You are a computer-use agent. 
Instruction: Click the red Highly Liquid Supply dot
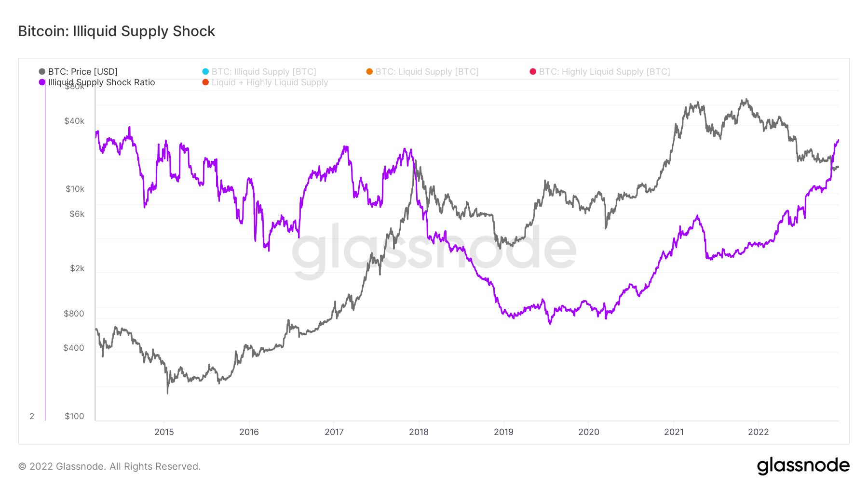(533, 72)
